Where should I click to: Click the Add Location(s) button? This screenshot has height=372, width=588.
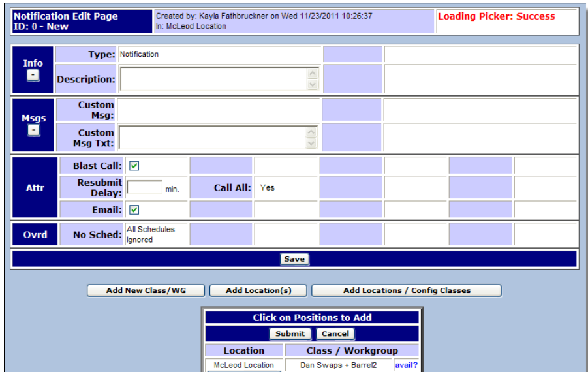pos(258,290)
